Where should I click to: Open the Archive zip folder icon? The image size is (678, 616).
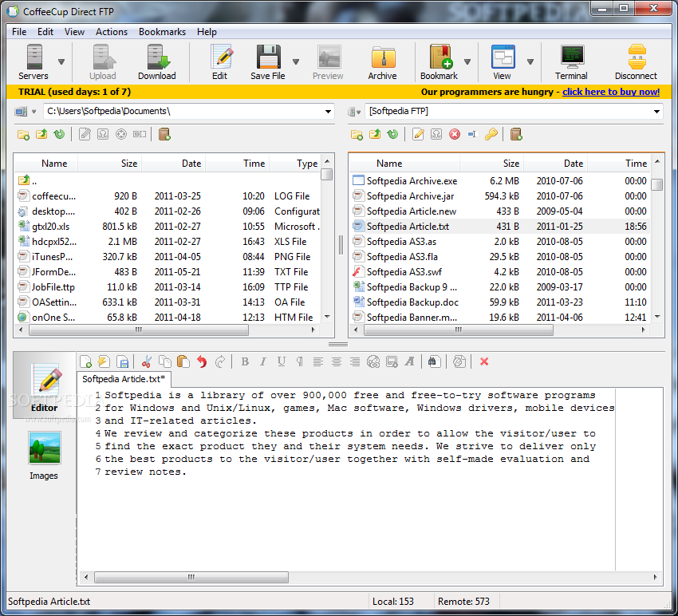383,57
